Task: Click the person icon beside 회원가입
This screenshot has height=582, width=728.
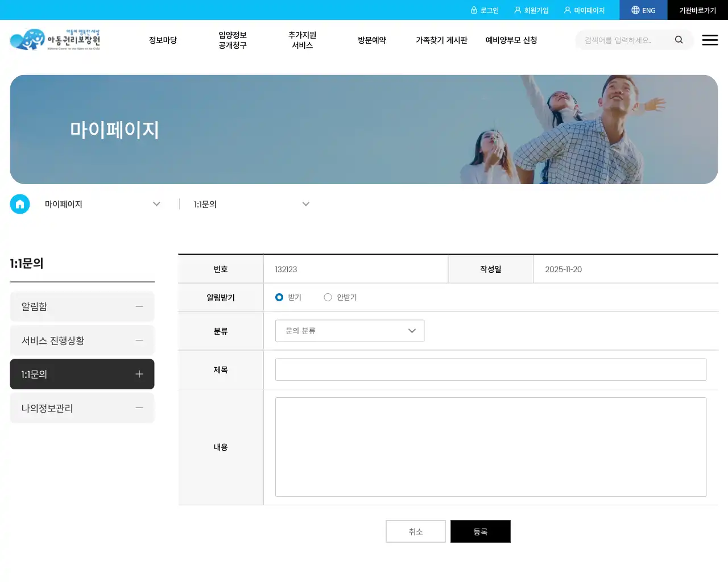Action: click(x=516, y=10)
